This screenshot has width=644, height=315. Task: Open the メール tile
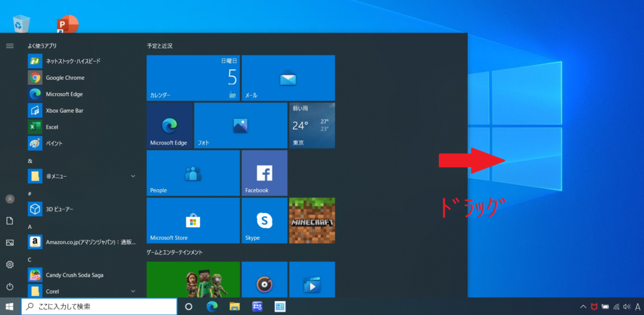[x=288, y=78]
